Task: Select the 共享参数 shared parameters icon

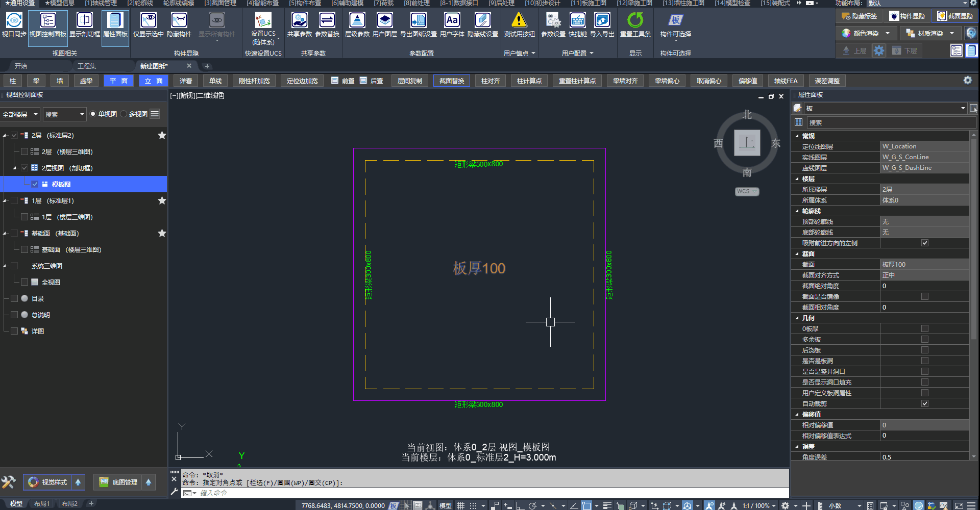Action: 299,21
